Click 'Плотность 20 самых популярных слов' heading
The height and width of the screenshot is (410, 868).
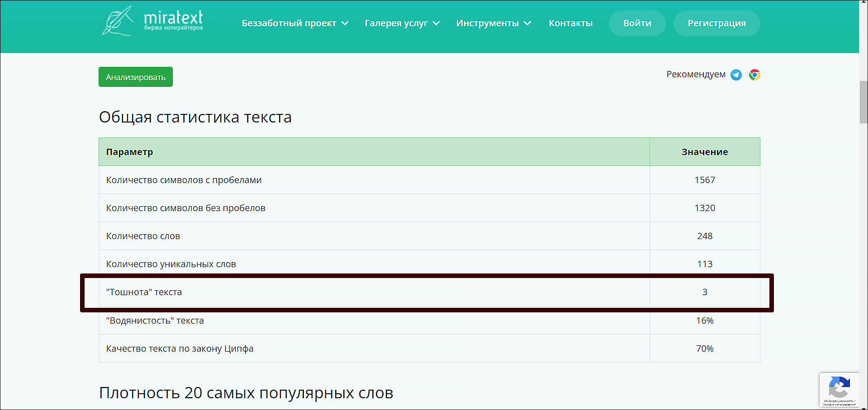(246, 393)
